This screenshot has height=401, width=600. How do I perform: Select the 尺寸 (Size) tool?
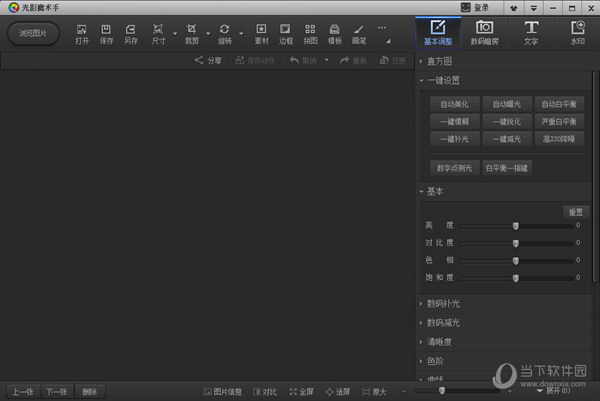coord(158,34)
